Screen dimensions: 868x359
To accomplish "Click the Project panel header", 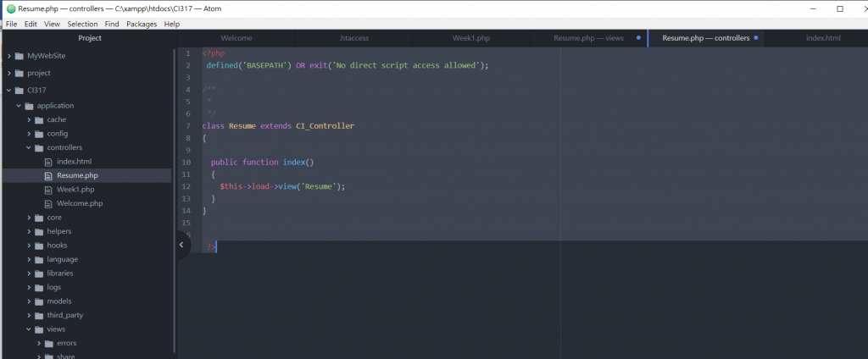I will 90,38.
